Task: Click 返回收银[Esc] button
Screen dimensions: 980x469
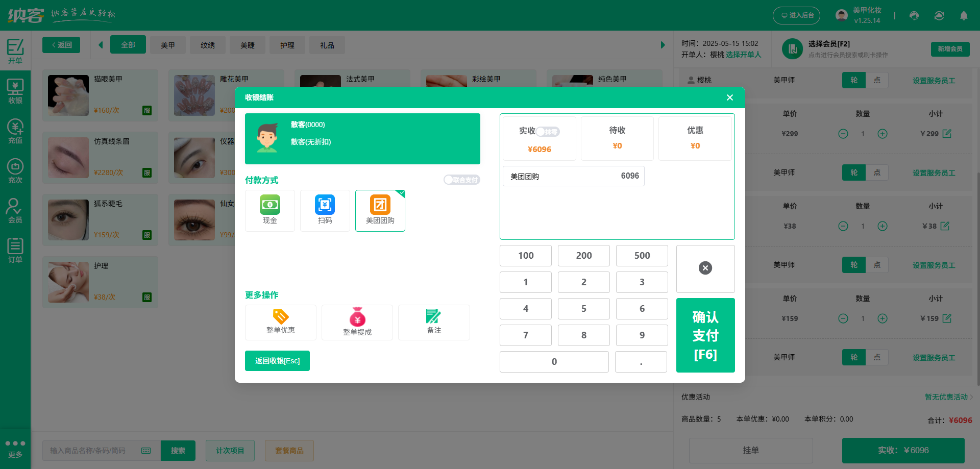Action: [277, 361]
